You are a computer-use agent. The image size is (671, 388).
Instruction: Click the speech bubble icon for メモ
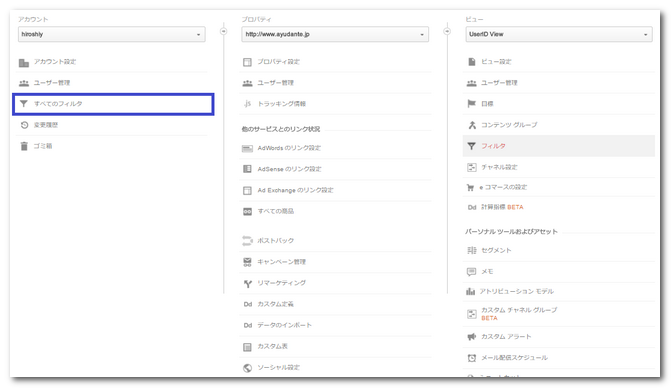(x=472, y=272)
